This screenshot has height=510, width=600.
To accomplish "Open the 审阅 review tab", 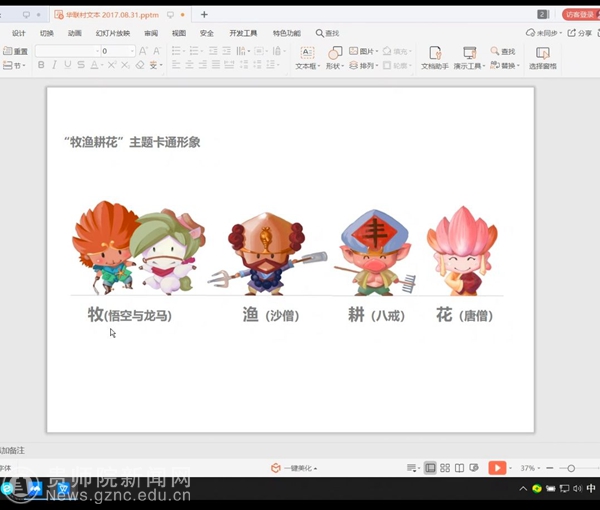I will click(151, 33).
